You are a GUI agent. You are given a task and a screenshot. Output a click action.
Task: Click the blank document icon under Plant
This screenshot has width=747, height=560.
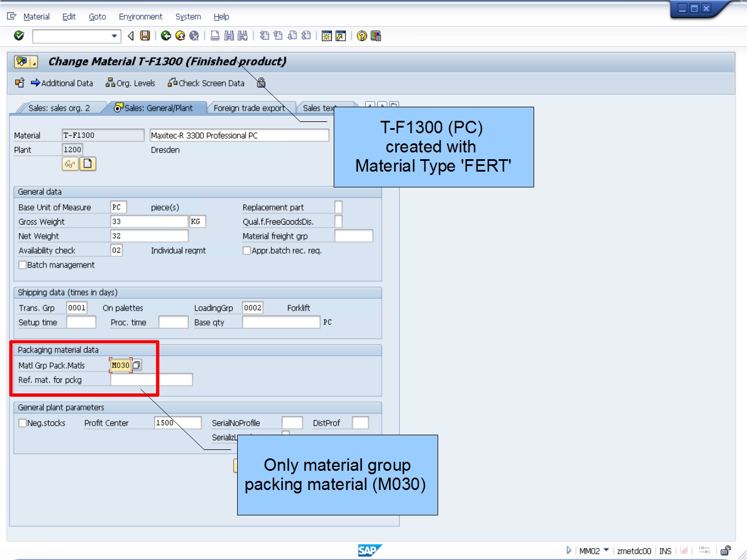pos(88,164)
